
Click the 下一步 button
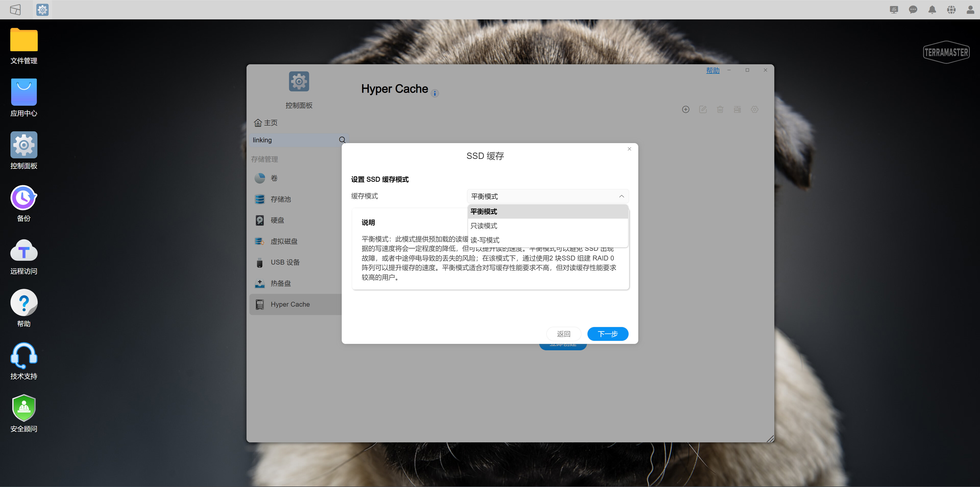[x=607, y=334]
